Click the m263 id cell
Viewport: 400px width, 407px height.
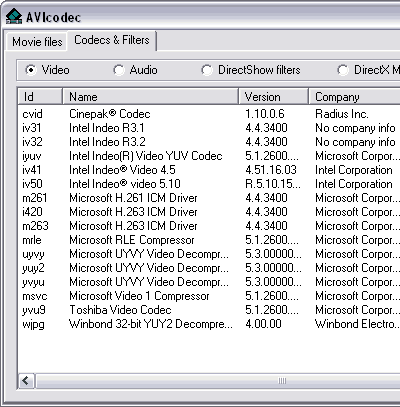click(35, 226)
